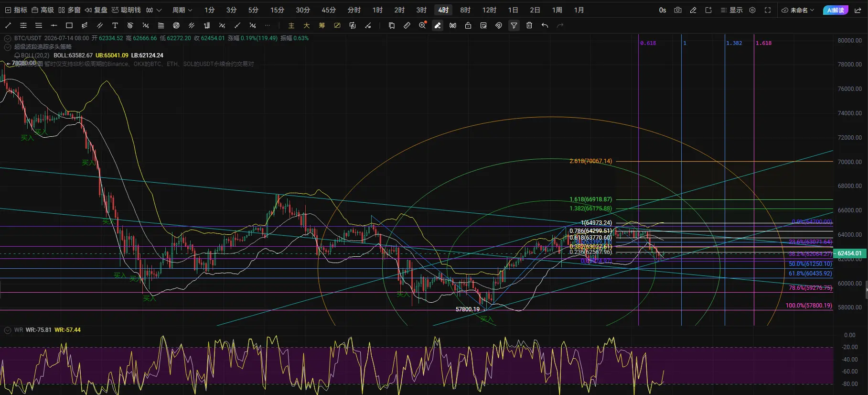The width and height of the screenshot is (868, 395).
Task: Toggle the filter funnel button
Action: click(x=514, y=25)
